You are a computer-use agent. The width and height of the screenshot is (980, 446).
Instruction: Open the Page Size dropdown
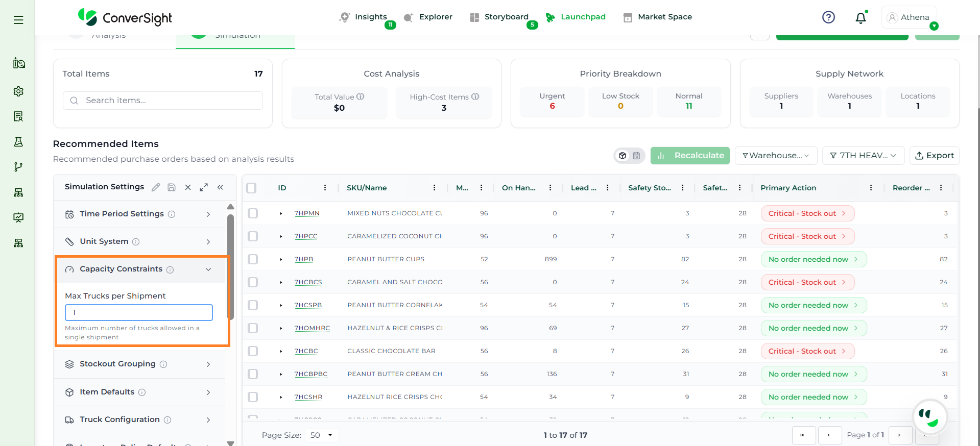click(x=322, y=435)
